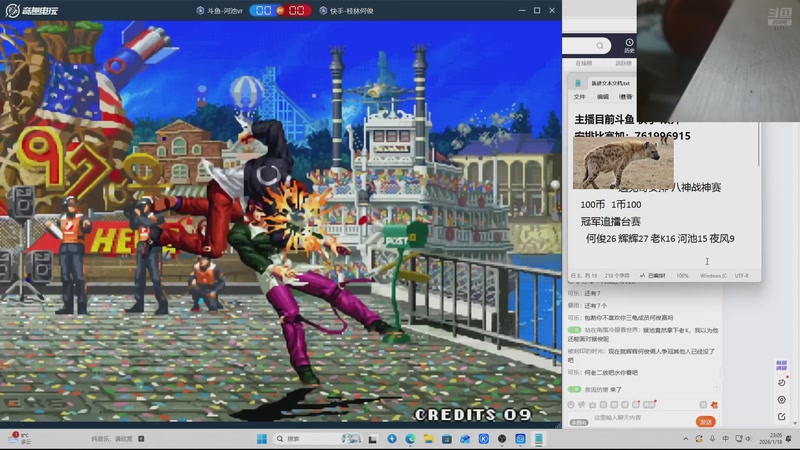800x450 pixels.
Task: Click the text line 冠军追擂台赛 in Notepad
Action: coord(610,221)
